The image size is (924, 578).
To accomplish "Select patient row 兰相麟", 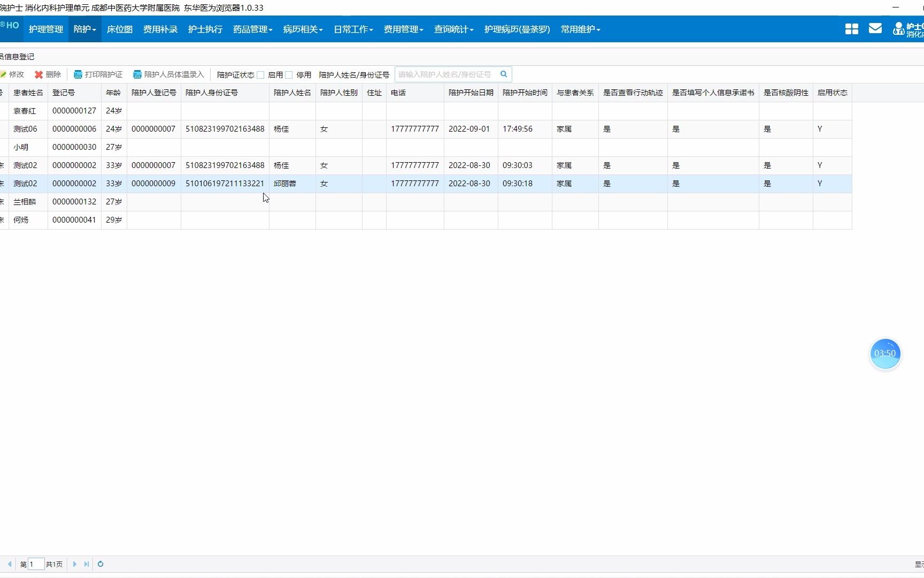I will pos(426,202).
